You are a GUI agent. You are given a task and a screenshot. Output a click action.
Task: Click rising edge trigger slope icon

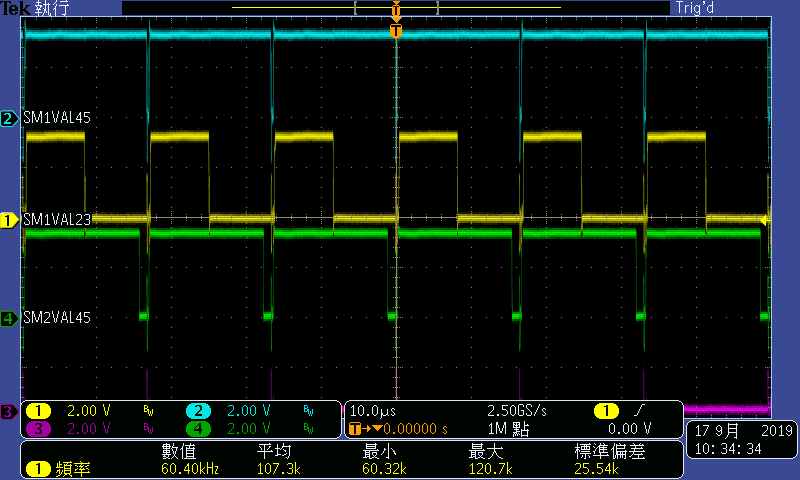(x=639, y=410)
